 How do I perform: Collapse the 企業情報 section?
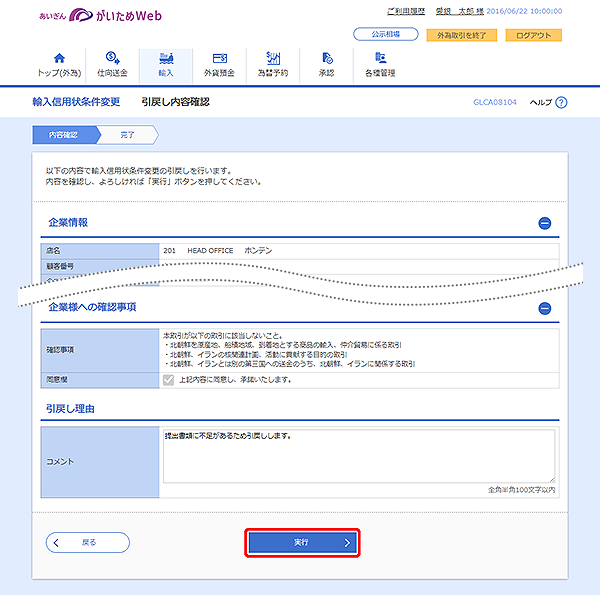(x=545, y=223)
